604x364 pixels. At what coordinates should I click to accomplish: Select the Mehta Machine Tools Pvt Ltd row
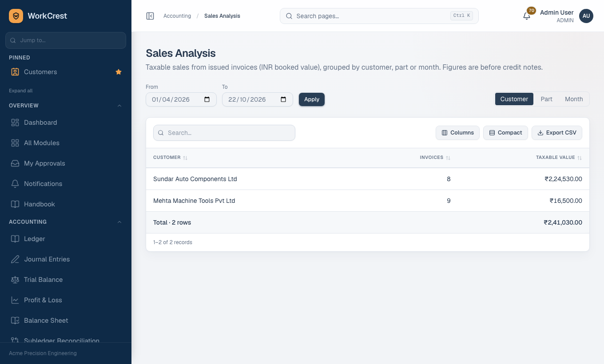[368, 201]
